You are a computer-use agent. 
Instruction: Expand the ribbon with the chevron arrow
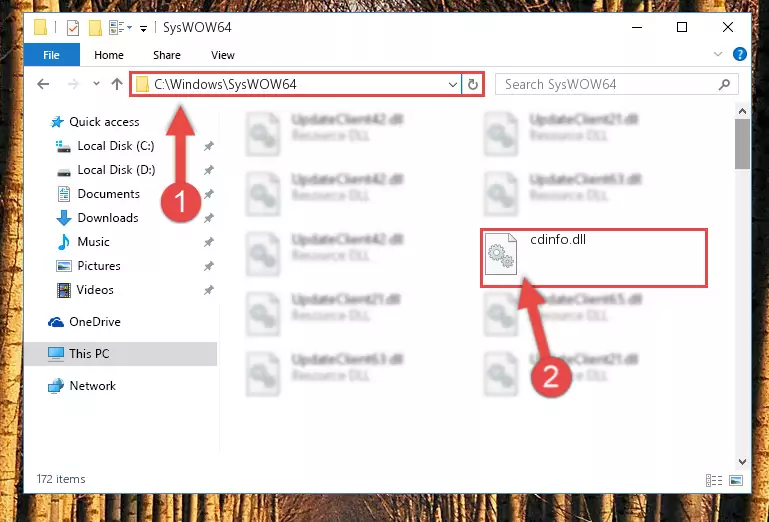(718, 54)
